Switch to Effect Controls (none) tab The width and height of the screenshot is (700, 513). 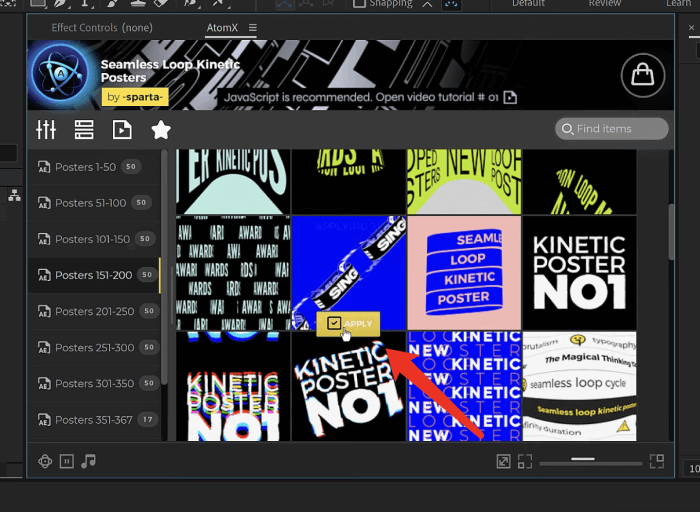102,28
